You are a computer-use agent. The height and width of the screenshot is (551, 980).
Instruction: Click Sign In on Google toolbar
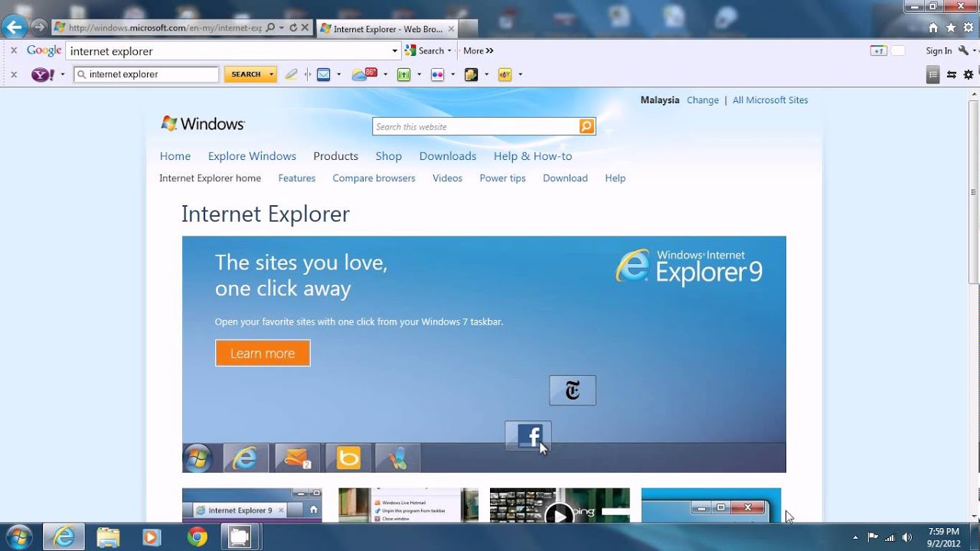[x=939, y=51]
